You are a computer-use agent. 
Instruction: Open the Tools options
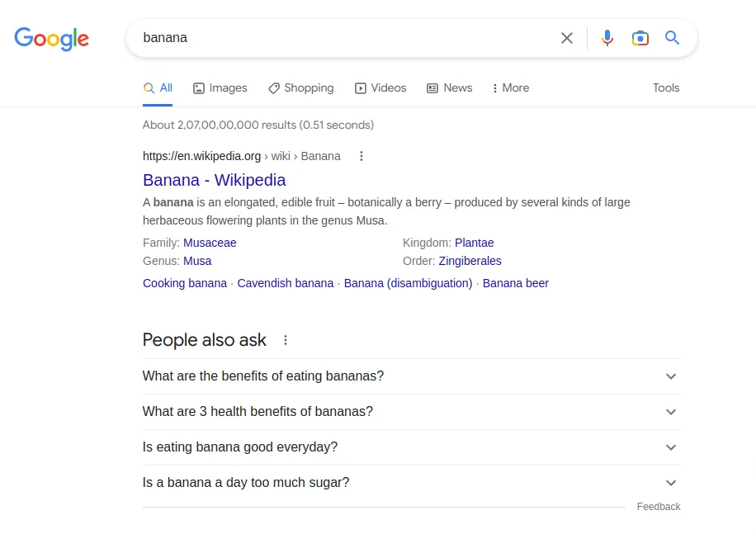click(666, 87)
